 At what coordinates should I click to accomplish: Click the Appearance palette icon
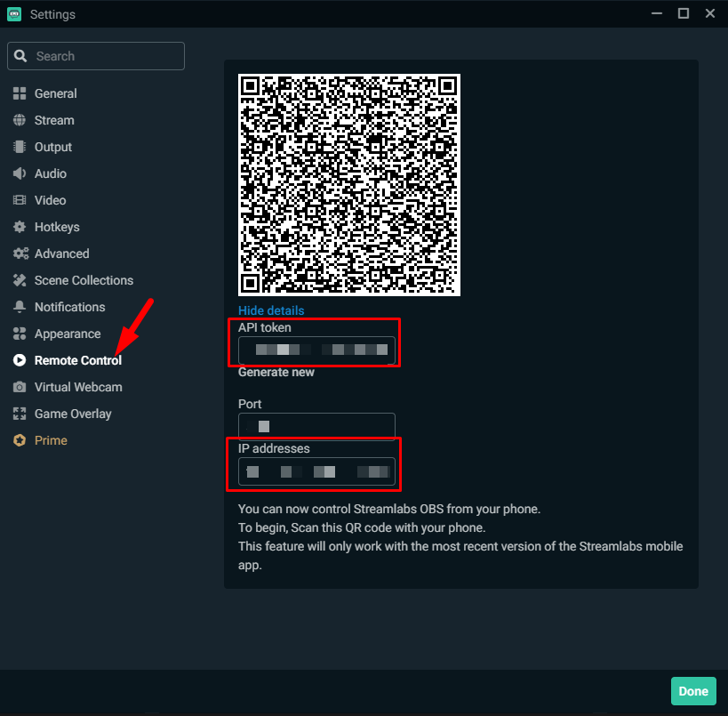[20, 334]
